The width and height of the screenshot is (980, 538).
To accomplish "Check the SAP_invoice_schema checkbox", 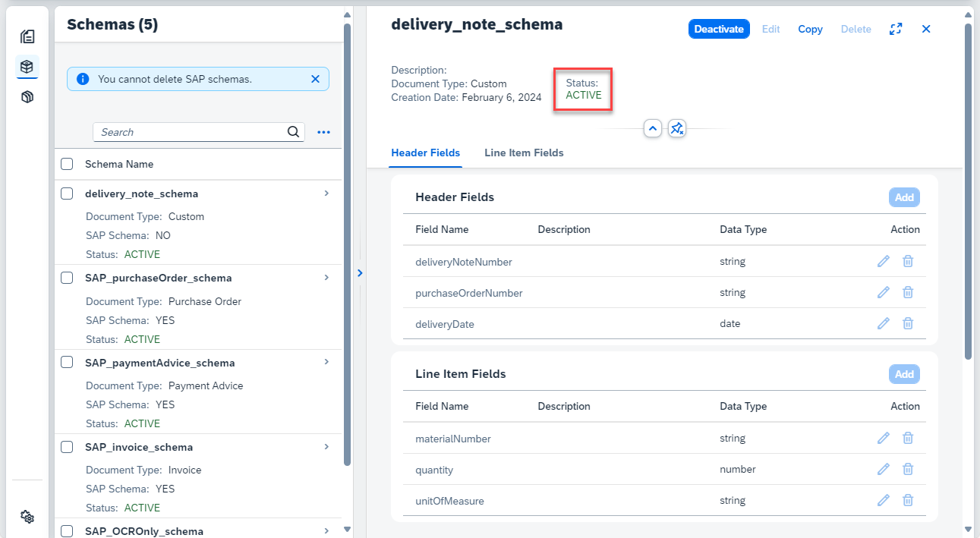I will pyautogui.click(x=67, y=447).
